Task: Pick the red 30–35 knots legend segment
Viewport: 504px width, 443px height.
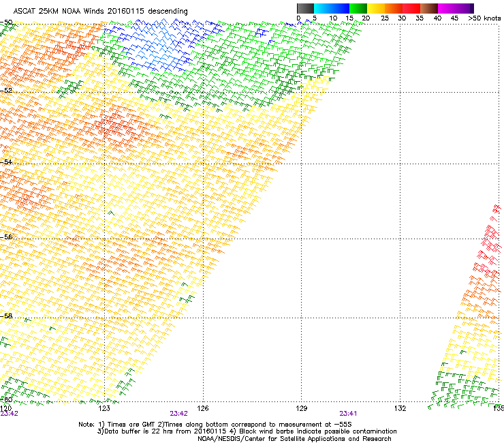Action: tap(411, 8)
